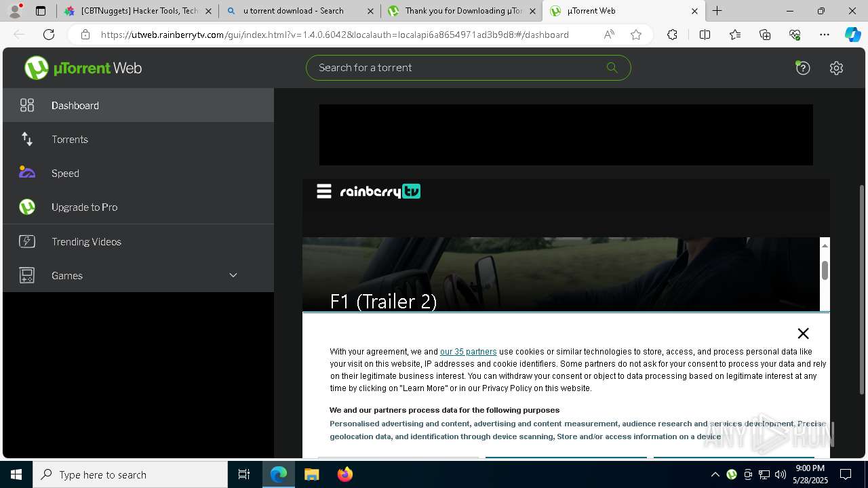Click the Torrents up-down arrows icon
The image size is (868, 488).
coord(27,139)
